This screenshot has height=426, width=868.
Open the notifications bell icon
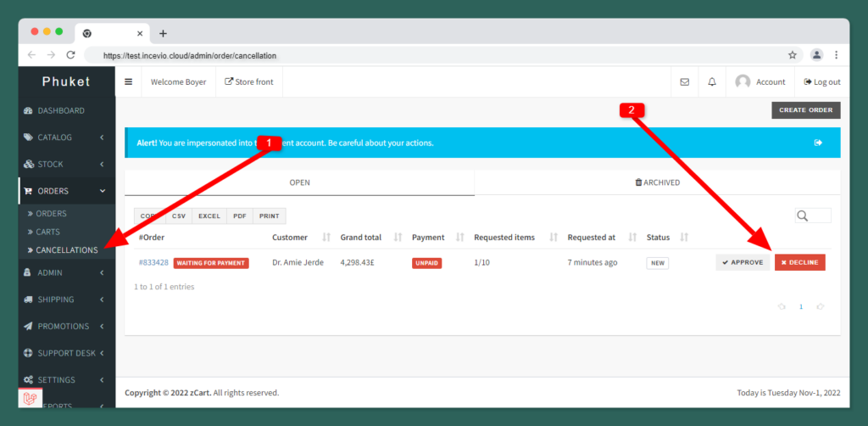point(712,82)
